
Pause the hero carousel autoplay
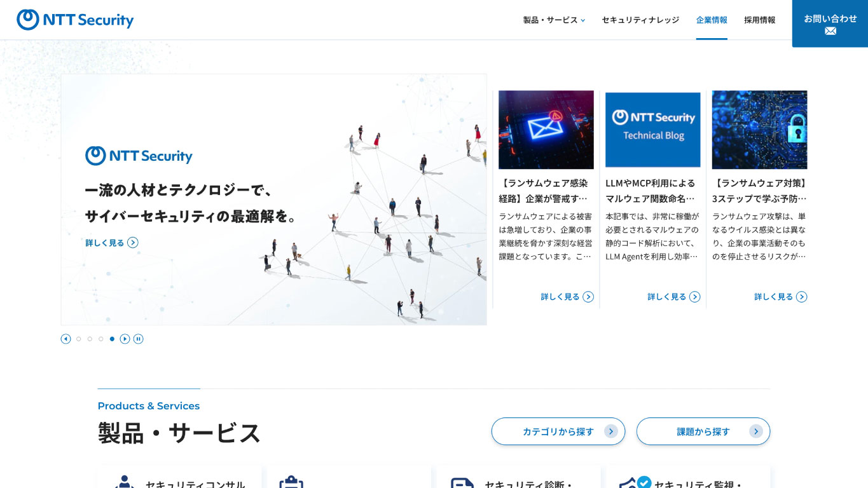pos(138,339)
